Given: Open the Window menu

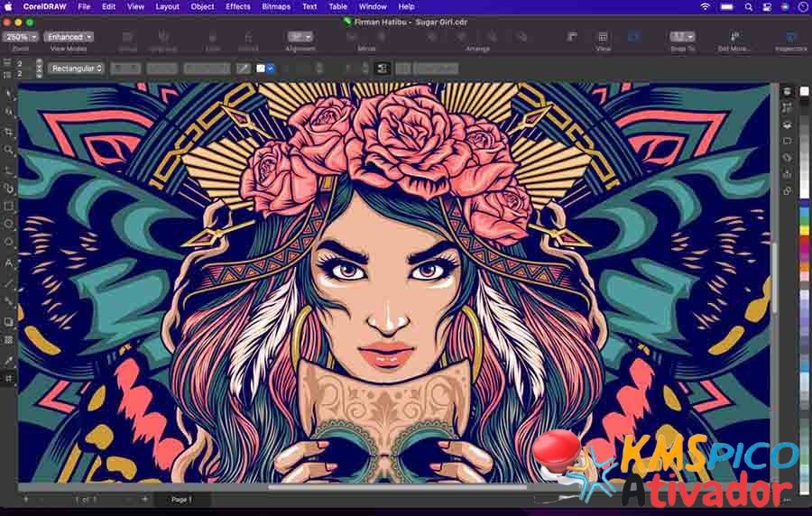Looking at the screenshot, I should click(373, 6).
